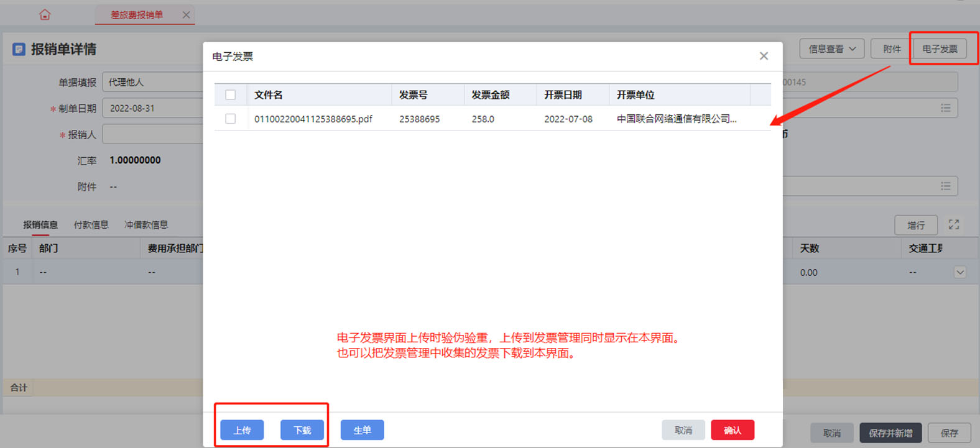Click background 取消 button in footer

[x=832, y=433]
